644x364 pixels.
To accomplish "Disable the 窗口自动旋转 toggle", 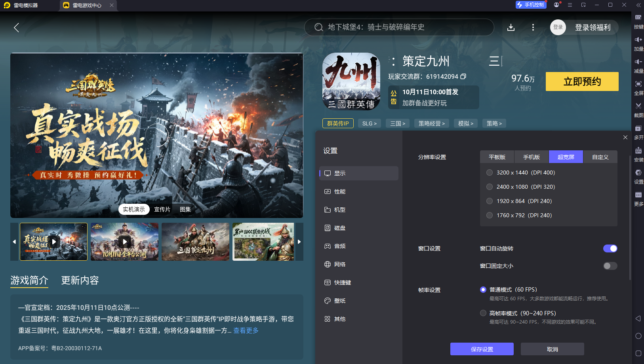I will (610, 248).
